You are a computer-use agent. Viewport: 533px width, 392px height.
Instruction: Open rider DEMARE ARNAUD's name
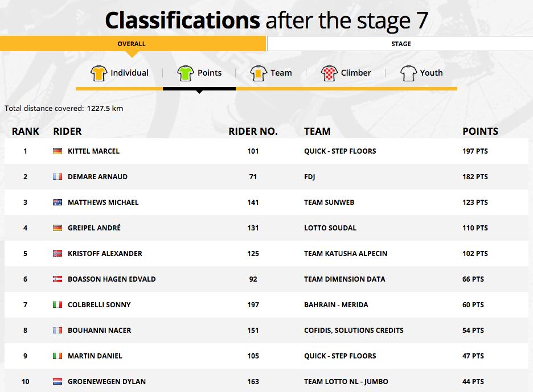97,176
